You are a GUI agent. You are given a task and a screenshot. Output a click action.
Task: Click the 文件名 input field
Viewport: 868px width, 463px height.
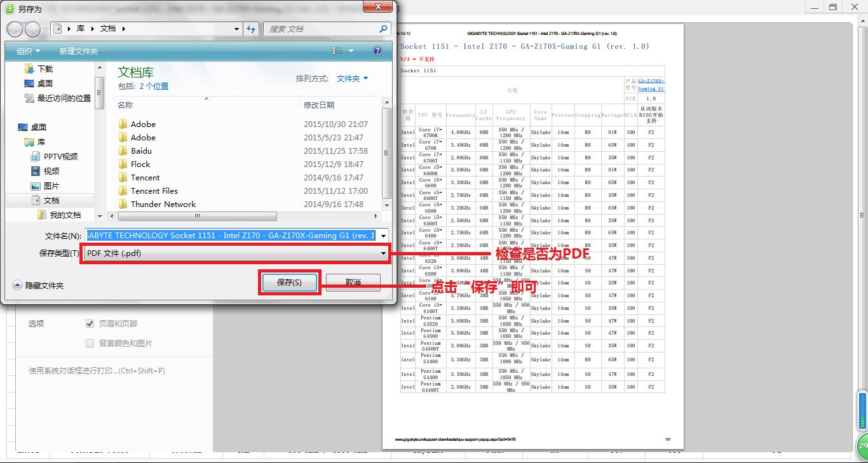click(232, 235)
